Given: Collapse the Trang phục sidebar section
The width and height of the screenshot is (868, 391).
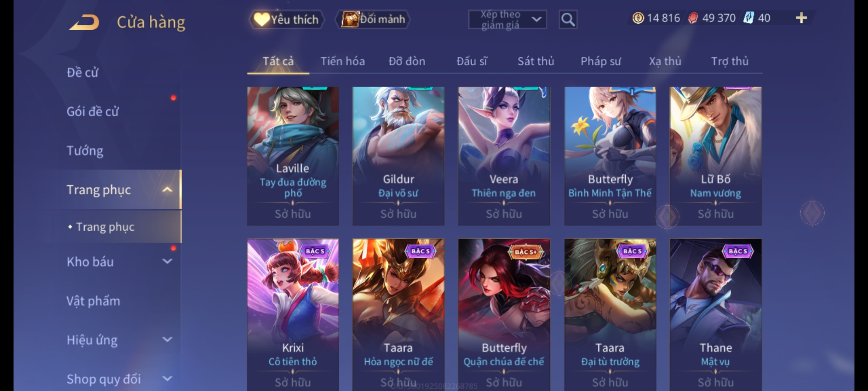Looking at the screenshot, I should coord(167,190).
